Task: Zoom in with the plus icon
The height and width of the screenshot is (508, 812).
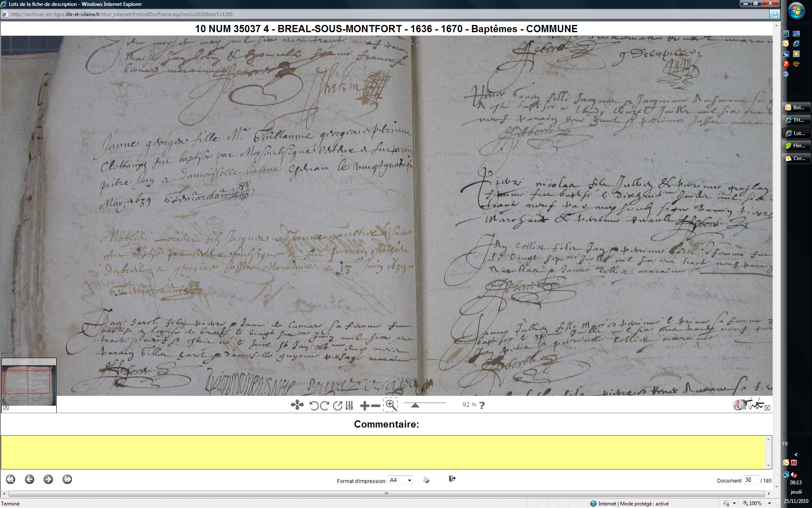Action: pos(365,406)
